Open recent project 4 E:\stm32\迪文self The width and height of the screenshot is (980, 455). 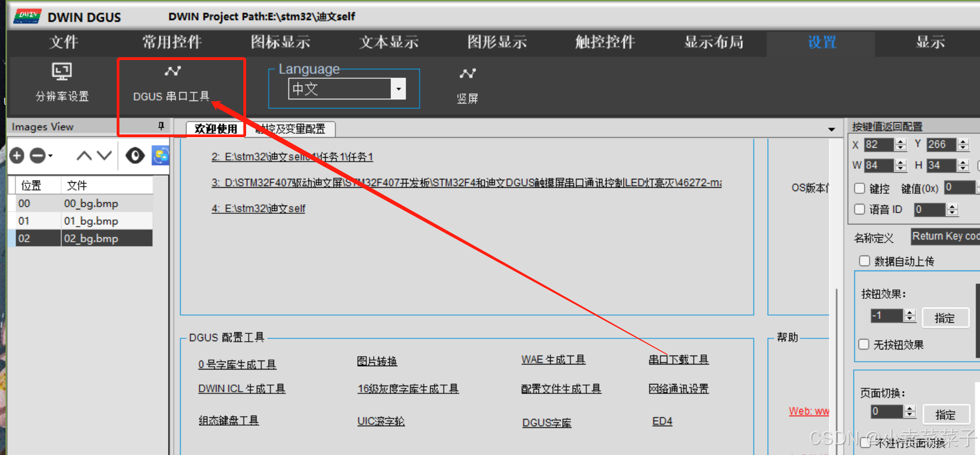coord(258,209)
